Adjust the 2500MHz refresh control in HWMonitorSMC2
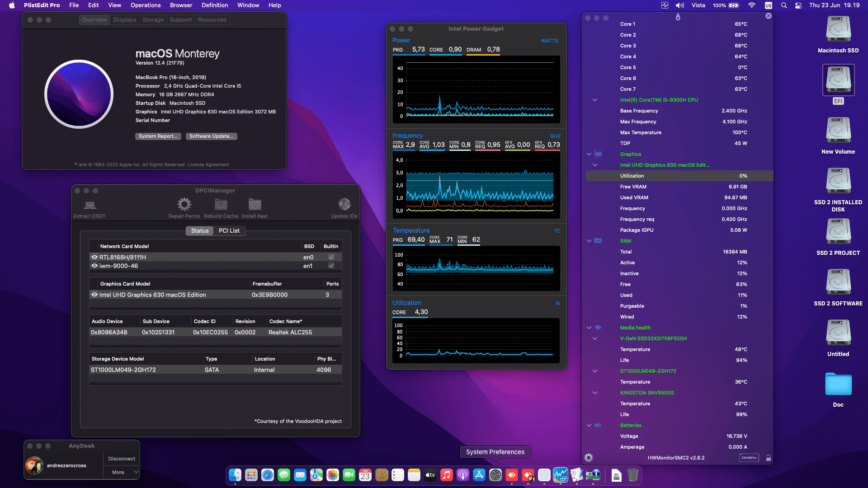This screenshot has width=868, height=488. pyautogui.click(x=750, y=457)
